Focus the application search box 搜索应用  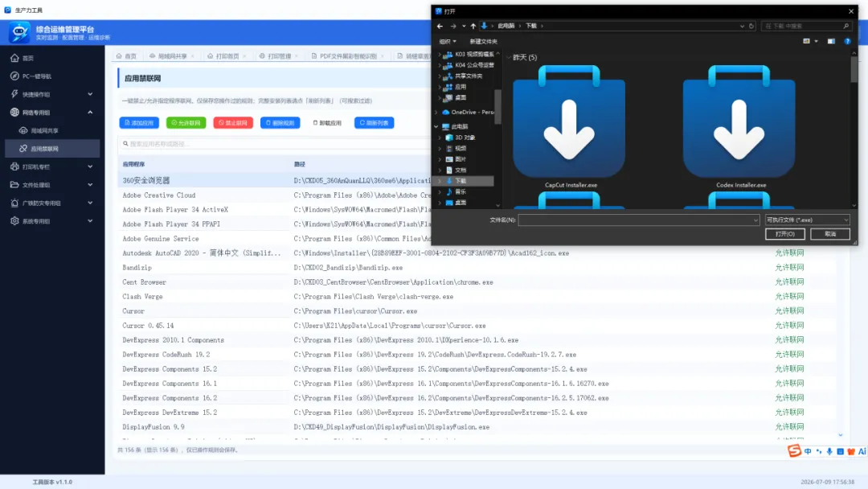point(275,144)
